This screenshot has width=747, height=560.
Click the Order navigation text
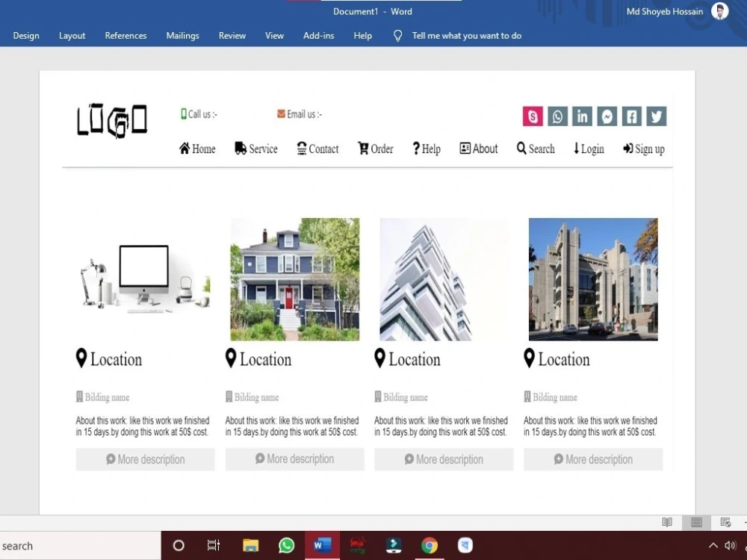(x=382, y=149)
